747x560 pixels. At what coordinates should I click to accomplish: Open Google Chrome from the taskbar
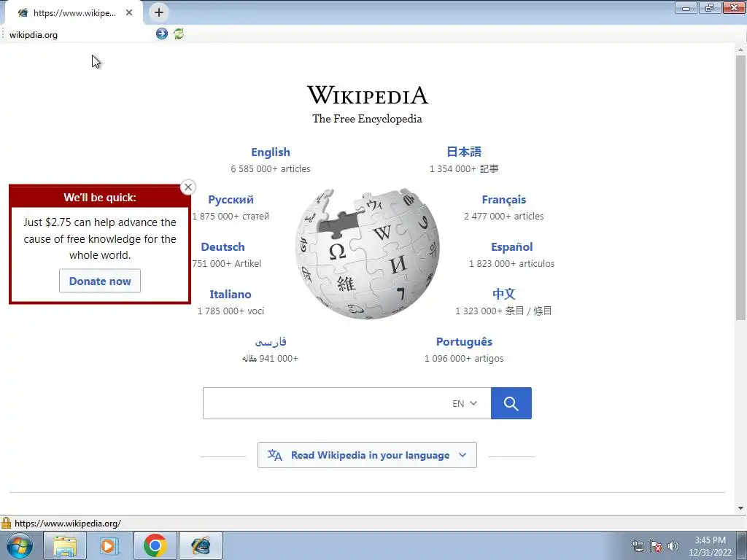155,545
